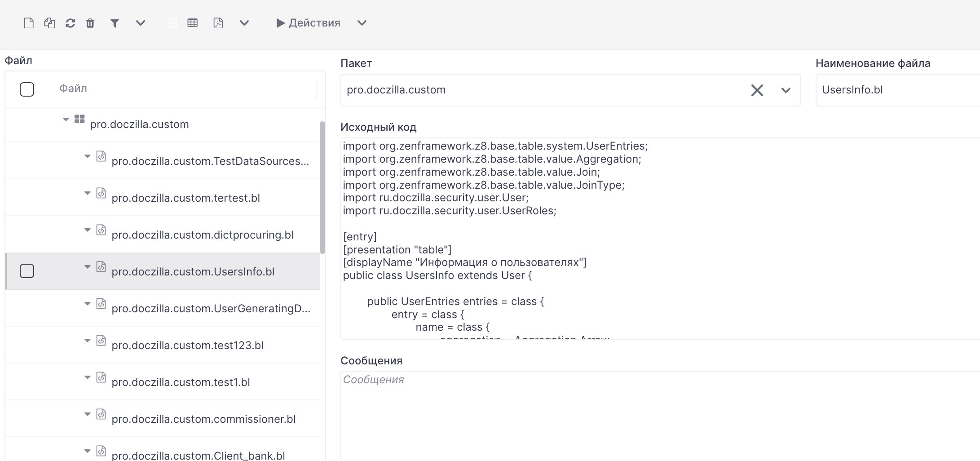This screenshot has height=461, width=980.
Task: Click inside the Исходный код source editor
Action: click(660, 239)
